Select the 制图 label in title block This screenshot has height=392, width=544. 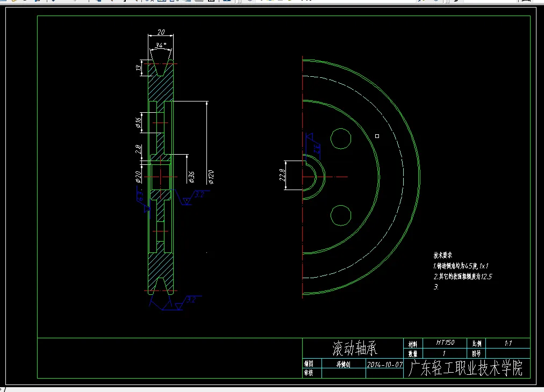point(309,364)
